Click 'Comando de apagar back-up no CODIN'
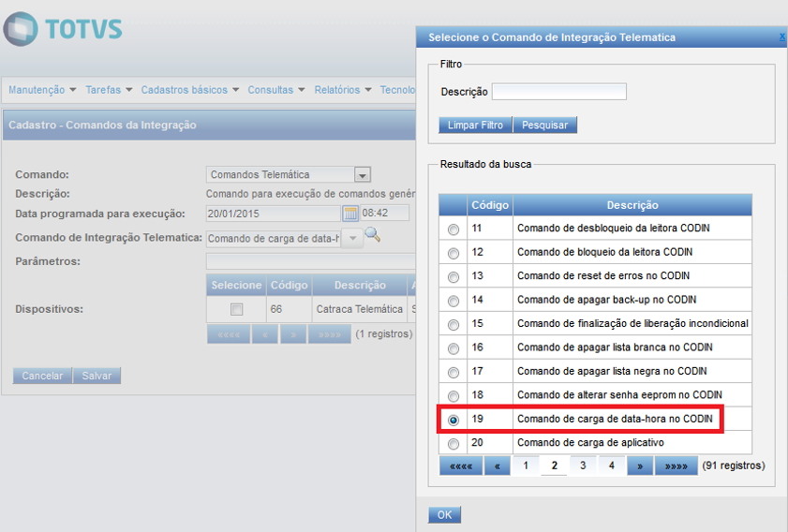 click(x=606, y=300)
